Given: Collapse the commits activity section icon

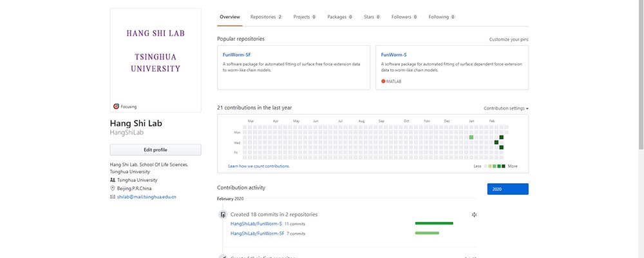Looking at the screenshot, I should (474, 214).
